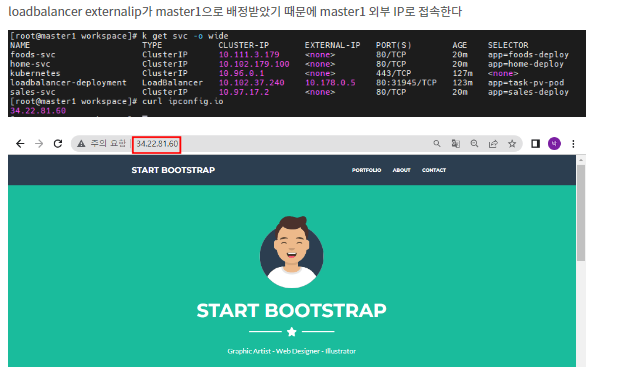This screenshot has width=626, height=387.
Task: Click external IP 10.178.0.5 in terminal
Action: (330, 83)
